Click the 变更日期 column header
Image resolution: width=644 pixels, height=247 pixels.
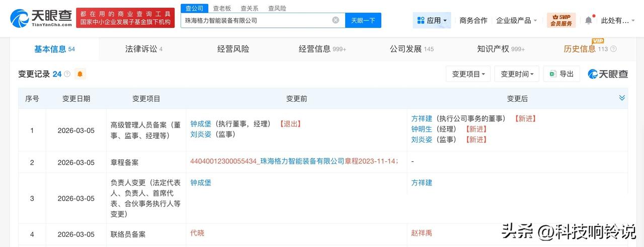point(76,99)
